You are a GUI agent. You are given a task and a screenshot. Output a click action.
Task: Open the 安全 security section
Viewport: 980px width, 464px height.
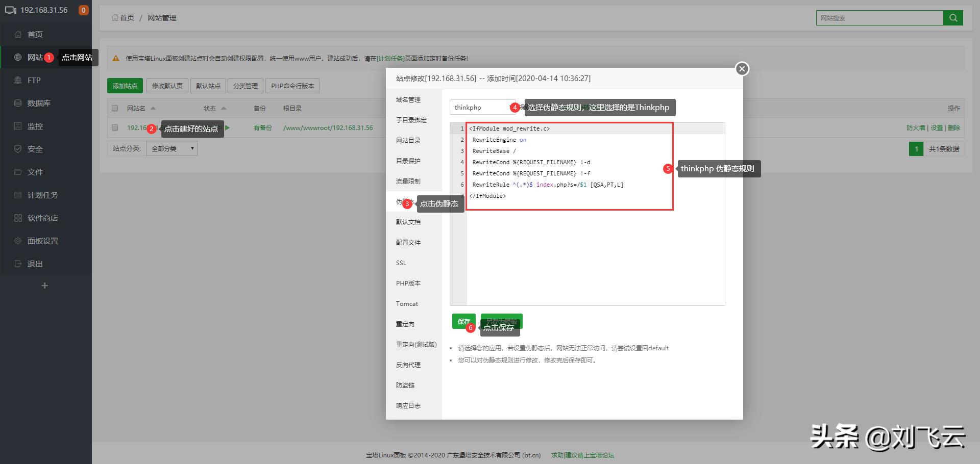click(x=34, y=149)
